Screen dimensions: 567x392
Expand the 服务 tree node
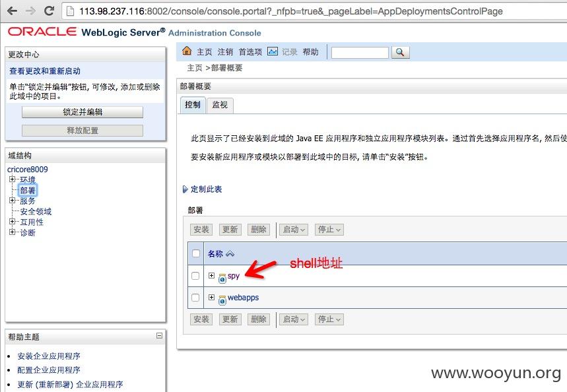tap(13, 201)
